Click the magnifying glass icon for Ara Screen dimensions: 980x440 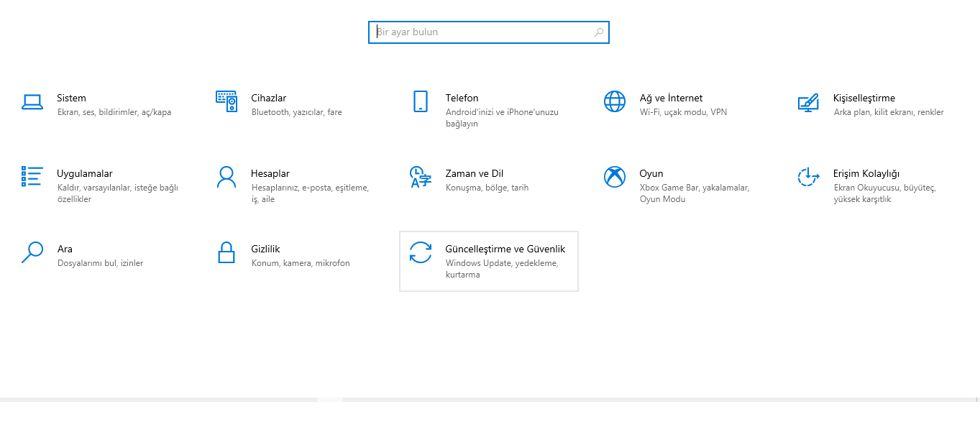click(x=32, y=252)
